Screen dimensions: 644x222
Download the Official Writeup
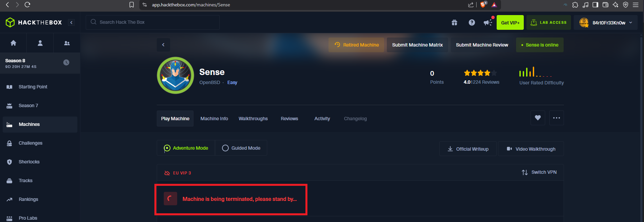(x=468, y=149)
